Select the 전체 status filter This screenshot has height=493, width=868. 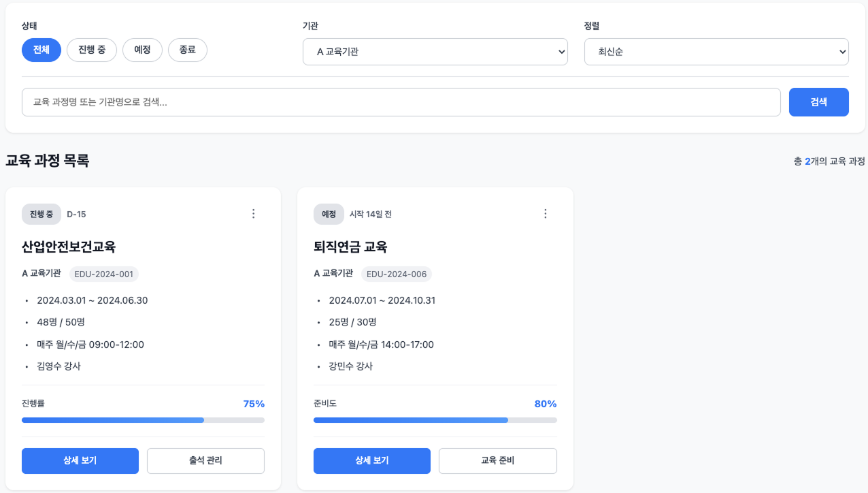click(x=41, y=49)
